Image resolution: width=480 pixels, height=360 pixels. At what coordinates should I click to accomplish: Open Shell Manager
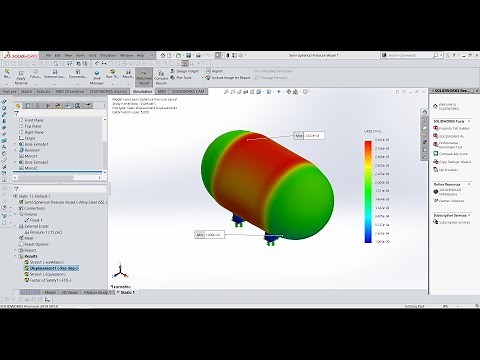[x=97, y=77]
